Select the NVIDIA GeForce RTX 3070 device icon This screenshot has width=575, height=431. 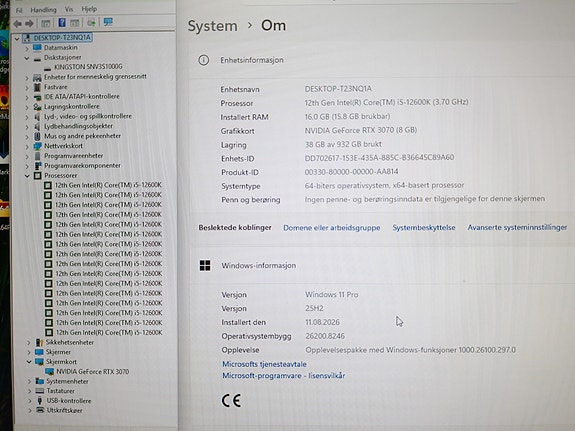tap(49, 372)
